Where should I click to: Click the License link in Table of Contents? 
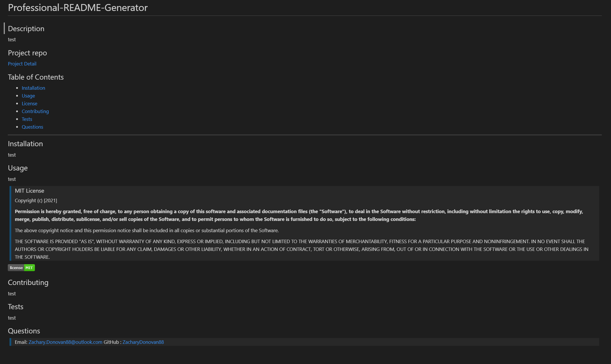coord(29,103)
